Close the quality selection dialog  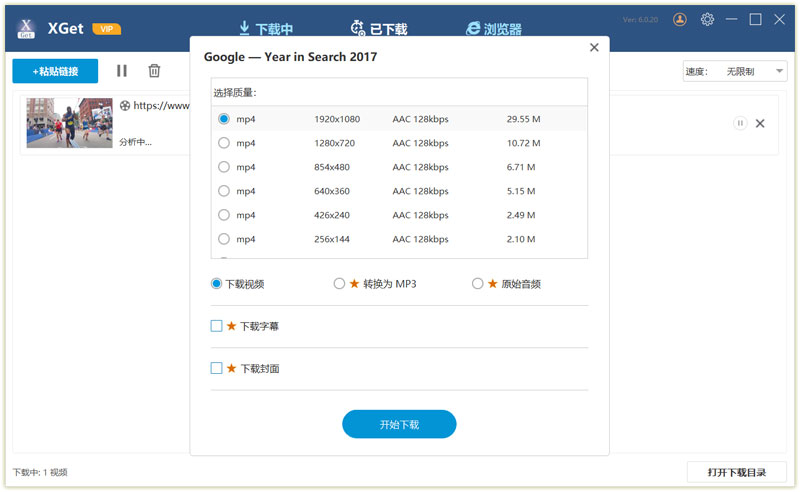[x=594, y=47]
